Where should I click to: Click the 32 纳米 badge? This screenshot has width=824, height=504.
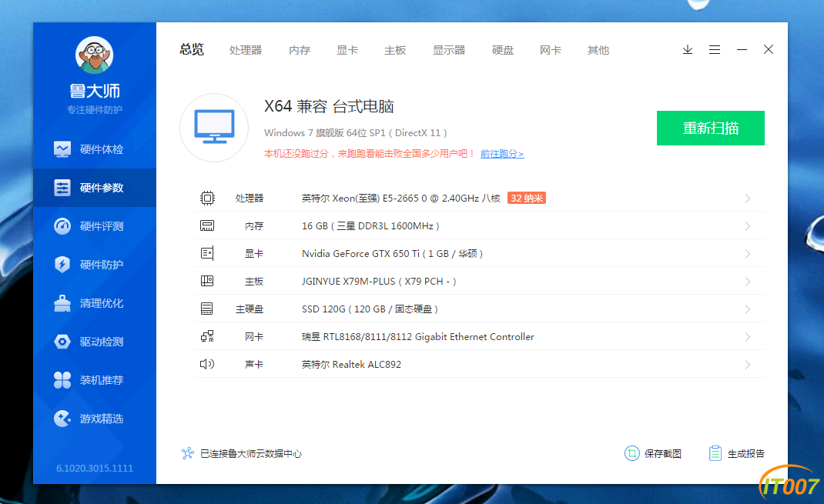(x=527, y=198)
